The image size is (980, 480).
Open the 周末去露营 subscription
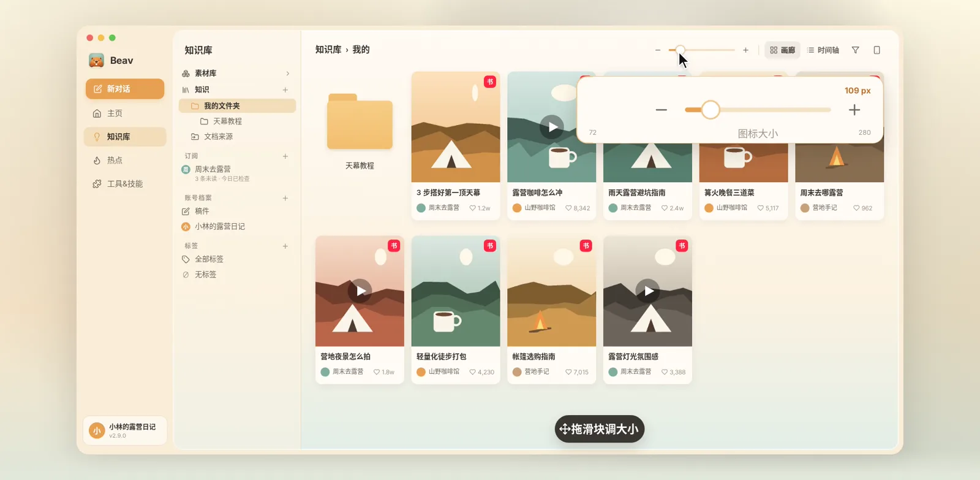pyautogui.click(x=237, y=173)
